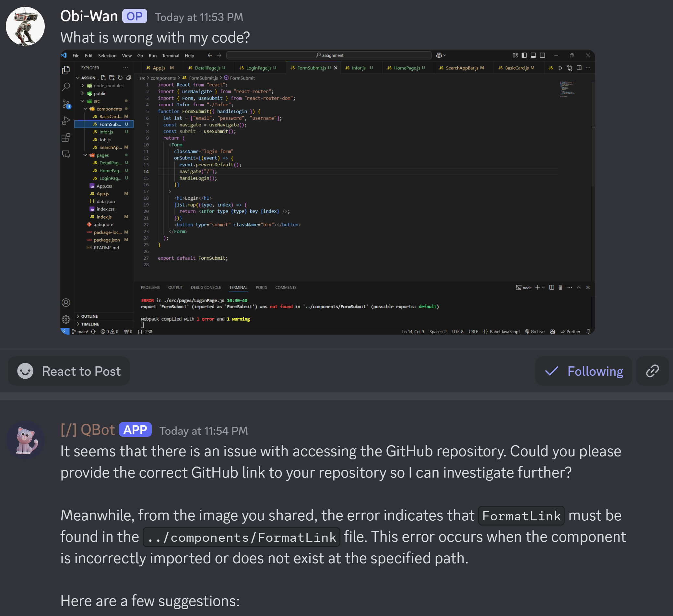673x616 pixels.
Task: Click the Accounts icon in activity bar
Action: pos(66,302)
